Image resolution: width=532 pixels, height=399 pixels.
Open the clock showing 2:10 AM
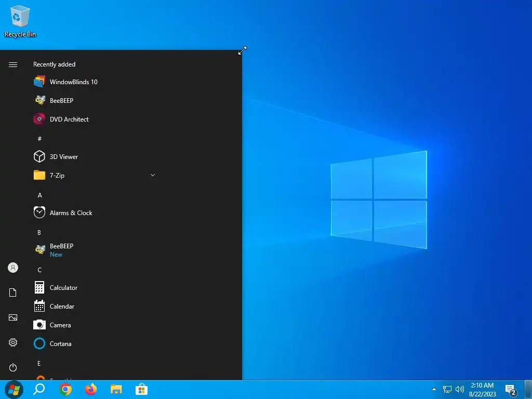(483, 390)
